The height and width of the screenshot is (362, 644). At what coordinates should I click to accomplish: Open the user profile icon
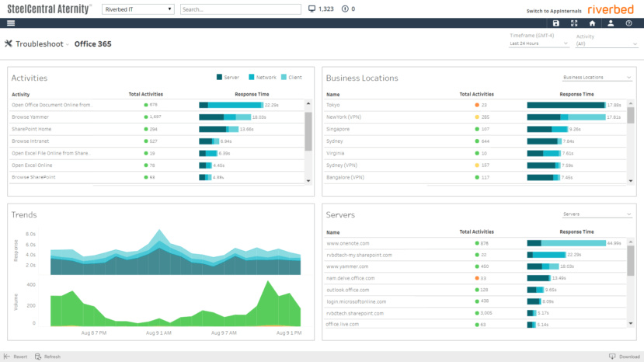(x=611, y=23)
